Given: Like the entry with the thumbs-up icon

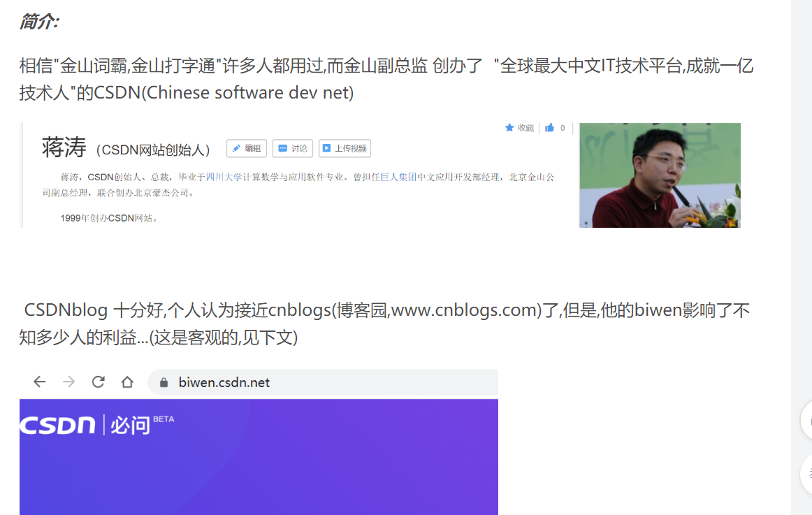Looking at the screenshot, I should [x=549, y=127].
